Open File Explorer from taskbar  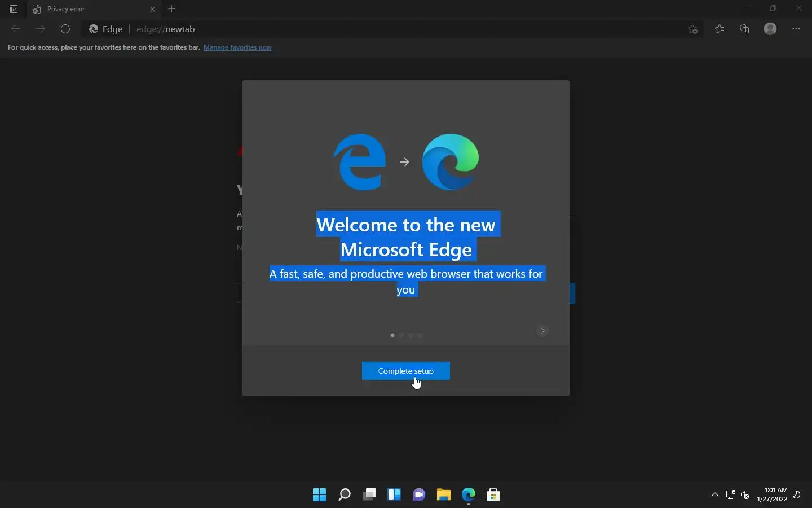click(444, 494)
